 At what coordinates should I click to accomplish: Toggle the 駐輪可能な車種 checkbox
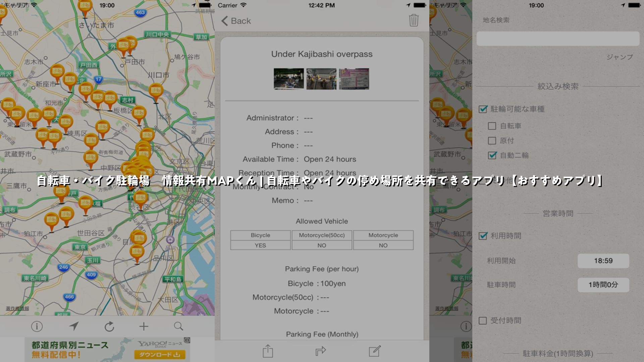point(483,109)
